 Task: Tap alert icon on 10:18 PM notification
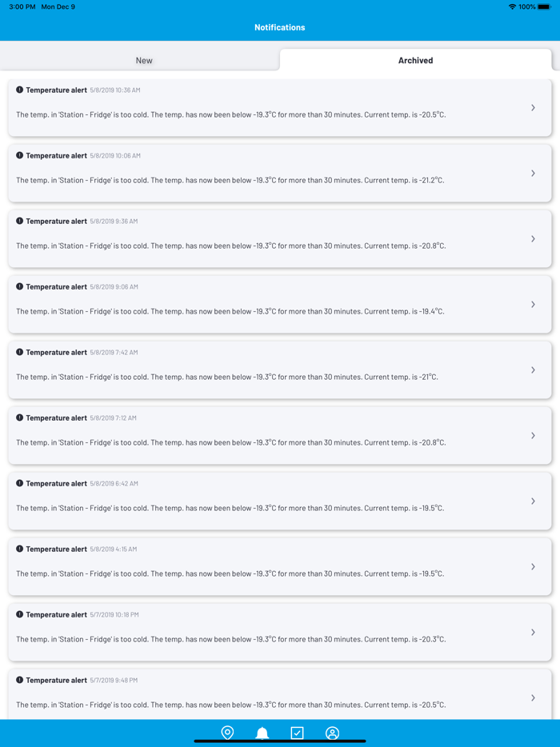(20, 614)
